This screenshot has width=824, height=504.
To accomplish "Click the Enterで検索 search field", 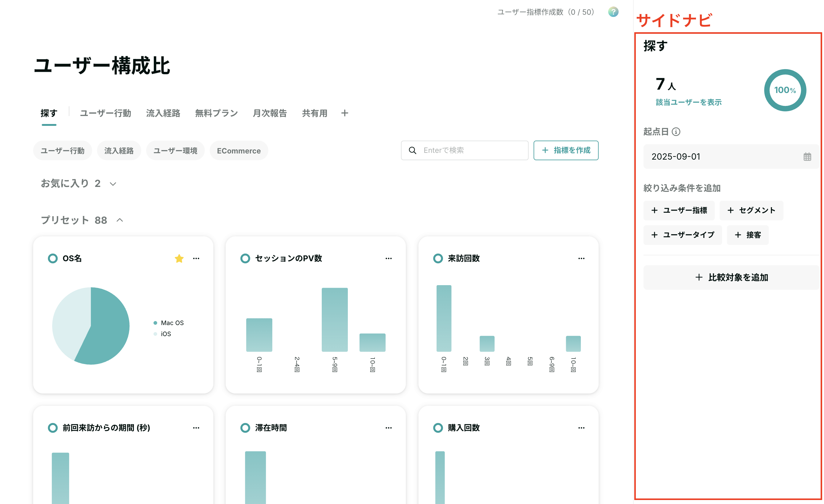I will tap(464, 150).
